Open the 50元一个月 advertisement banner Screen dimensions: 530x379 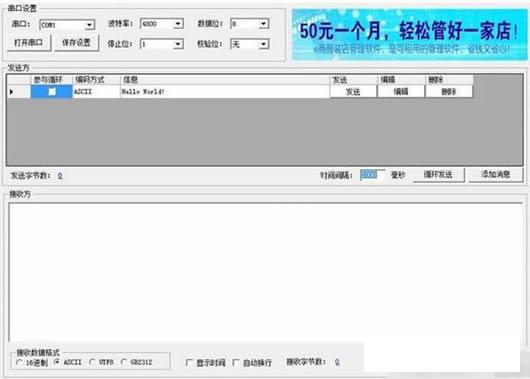pyautogui.click(x=409, y=34)
